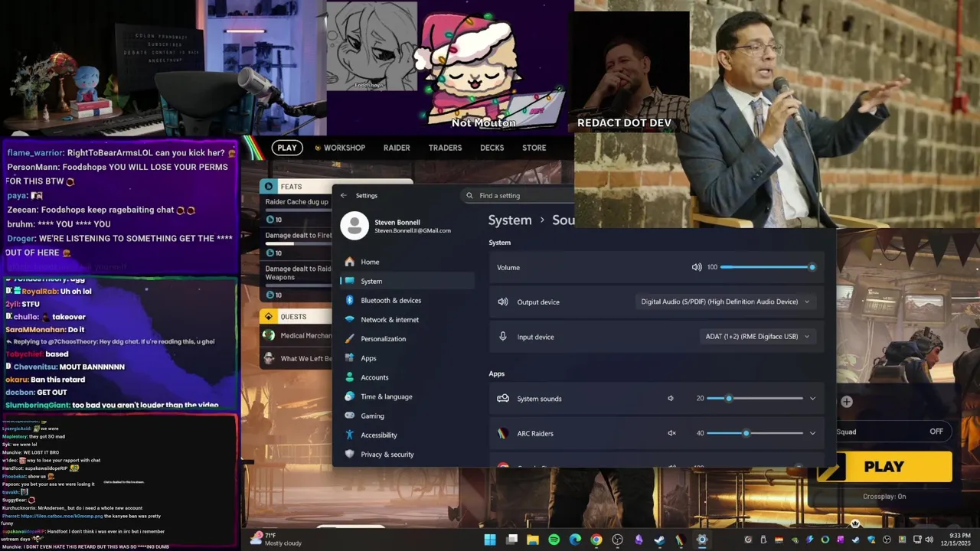Expand the ARC Raiders row chevron
Viewport: 980px width, 551px height.
[812, 433]
